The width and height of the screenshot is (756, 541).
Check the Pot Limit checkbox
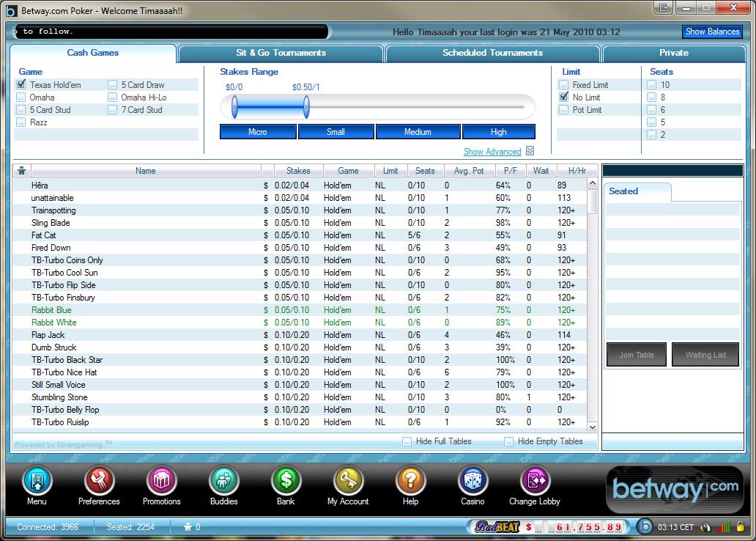[563, 109]
